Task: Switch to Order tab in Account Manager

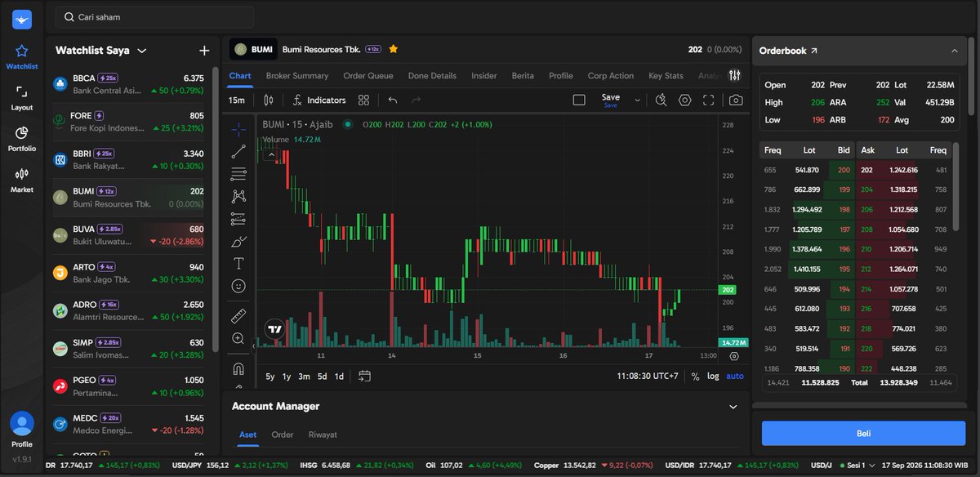Action: coord(283,435)
